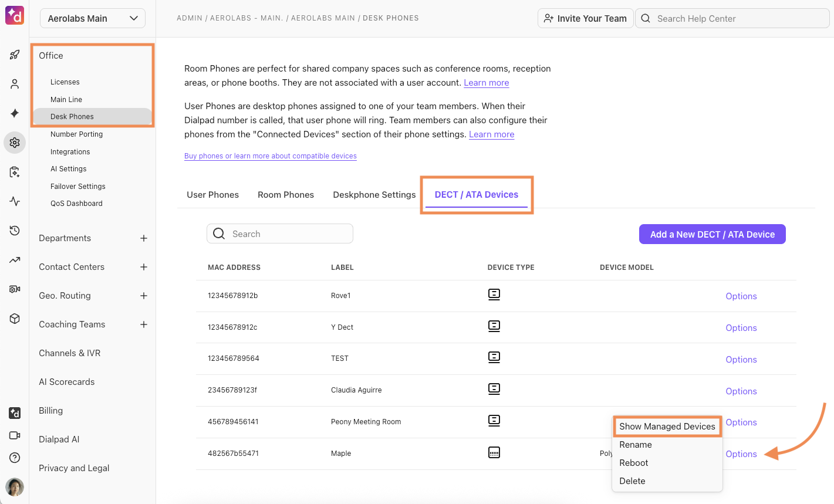Click the device type icon for Maple

tap(494, 453)
